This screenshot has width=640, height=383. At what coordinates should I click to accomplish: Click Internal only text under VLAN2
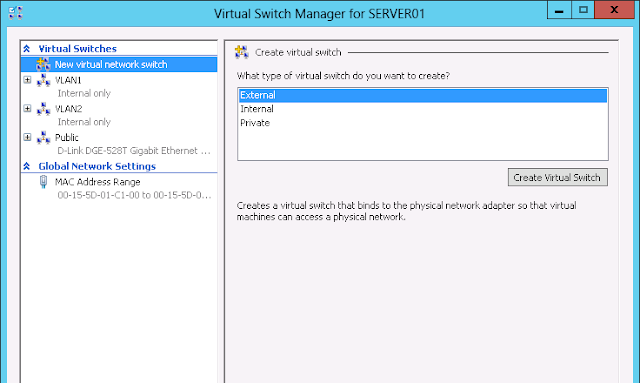(x=84, y=122)
